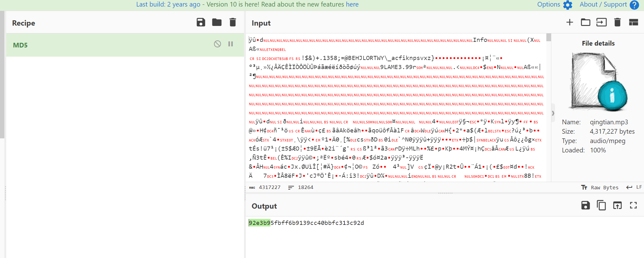Open About / Support
The image size is (644, 258).
pyautogui.click(x=609, y=5)
